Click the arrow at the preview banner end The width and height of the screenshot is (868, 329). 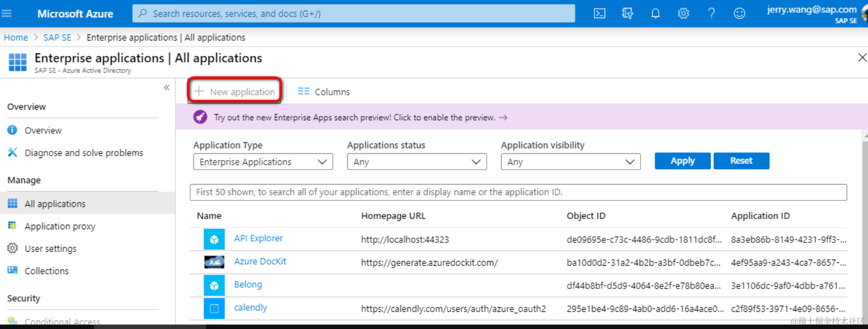click(x=503, y=117)
